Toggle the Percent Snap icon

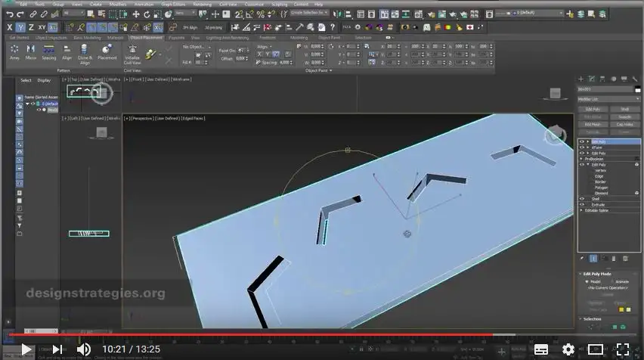pos(260,14)
